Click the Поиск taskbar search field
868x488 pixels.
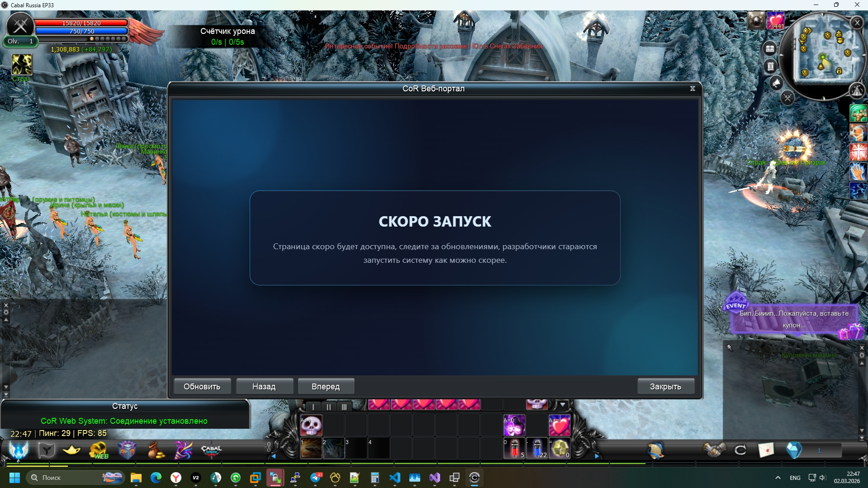tap(68, 478)
